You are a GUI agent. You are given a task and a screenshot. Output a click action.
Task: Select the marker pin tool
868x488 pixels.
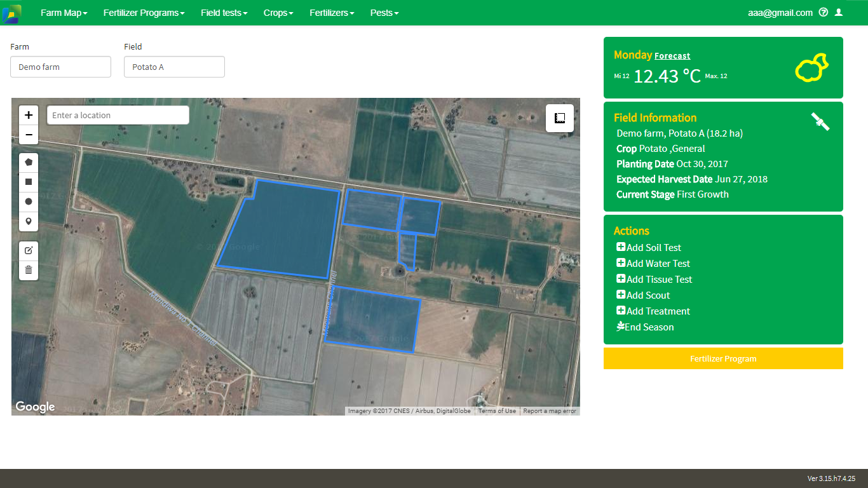(29, 221)
